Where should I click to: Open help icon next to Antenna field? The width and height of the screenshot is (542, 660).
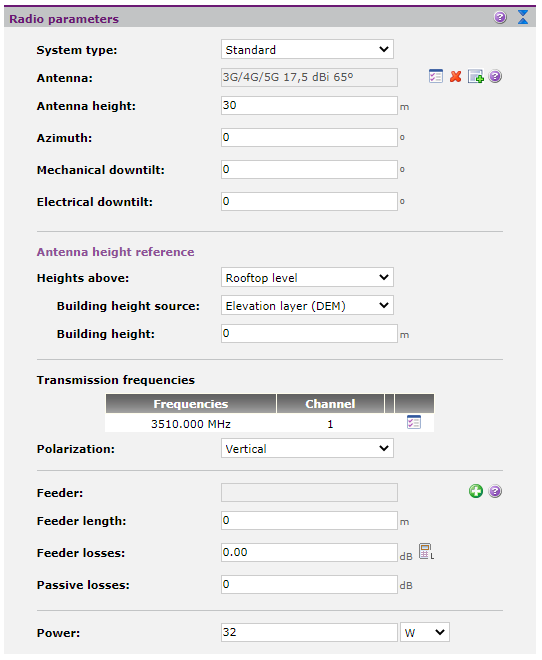tap(495, 77)
